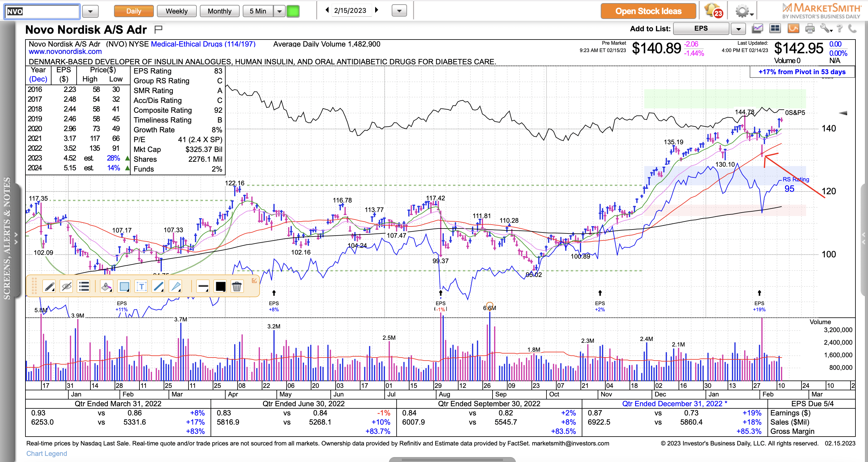The image size is (868, 462).
Task: Click the EPS Due 5/4 label
Action: (x=812, y=403)
